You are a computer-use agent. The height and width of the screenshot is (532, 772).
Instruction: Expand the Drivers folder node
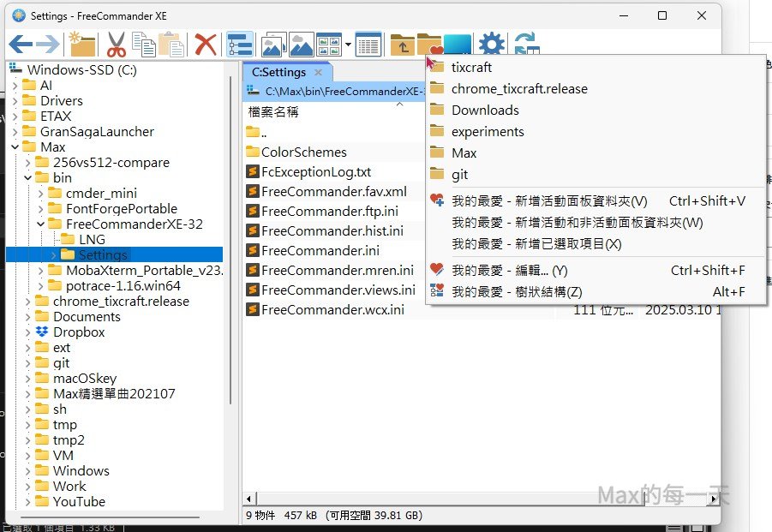click(15, 101)
